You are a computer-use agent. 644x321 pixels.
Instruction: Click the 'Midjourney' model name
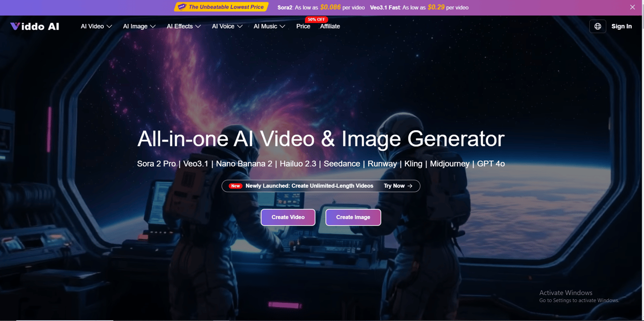tap(450, 164)
